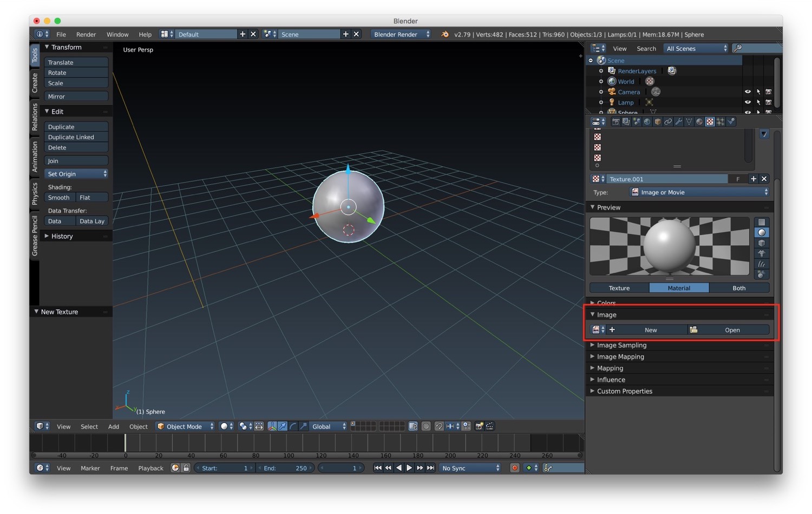Open the Physics properties tab icon
The height and width of the screenshot is (514, 812).
[731, 122]
